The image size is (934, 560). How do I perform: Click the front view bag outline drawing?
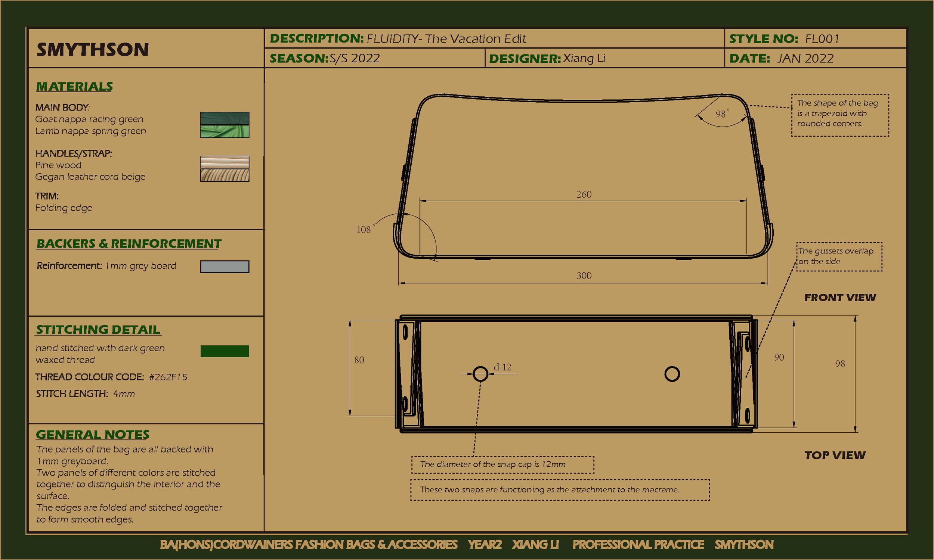(583, 176)
